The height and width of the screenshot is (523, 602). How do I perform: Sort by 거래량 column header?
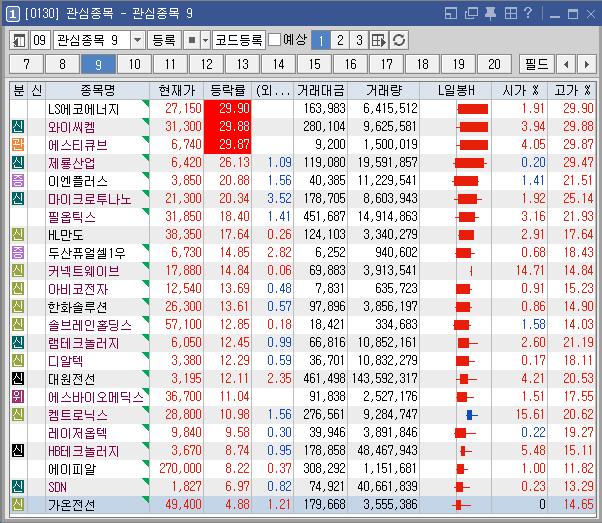click(x=384, y=91)
